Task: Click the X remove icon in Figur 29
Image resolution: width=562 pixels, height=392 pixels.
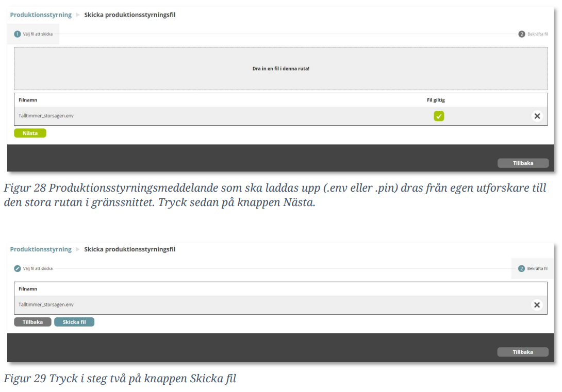Action: (537, 305)
